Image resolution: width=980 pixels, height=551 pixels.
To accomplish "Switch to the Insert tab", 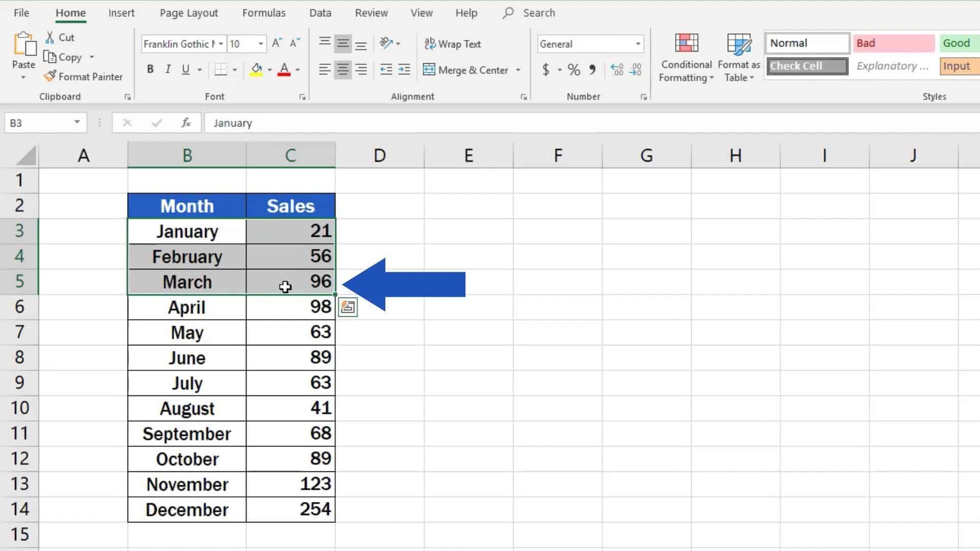I will [121, 13].
